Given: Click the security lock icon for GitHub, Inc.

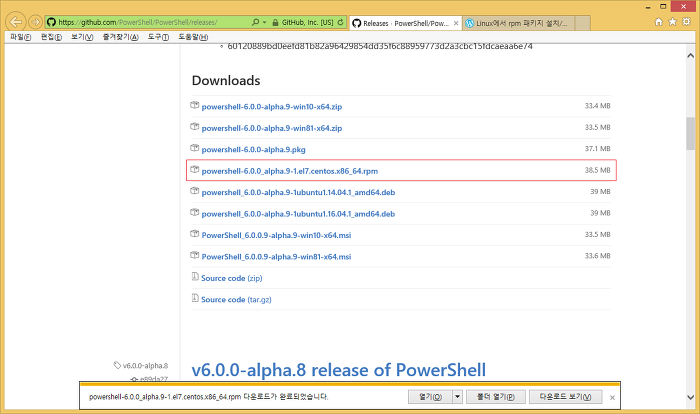Looking at the screenshot, I should coord(275,22).
